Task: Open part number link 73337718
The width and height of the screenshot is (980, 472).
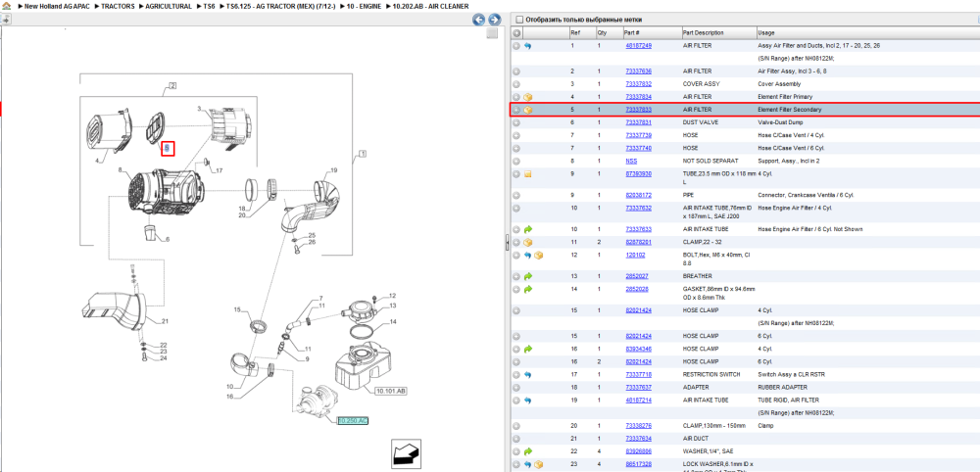Action: pyautogui.click(x=639, y=375)
